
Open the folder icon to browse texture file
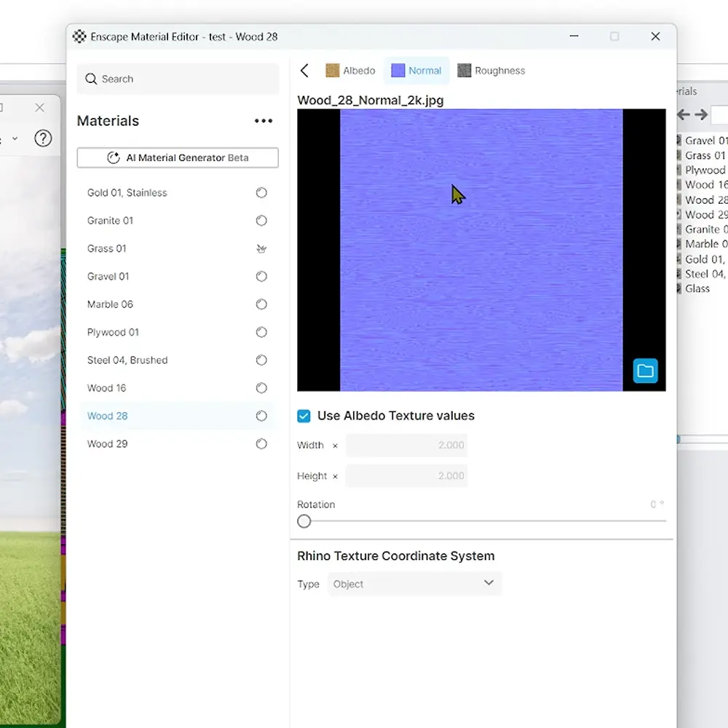[645, 371]
